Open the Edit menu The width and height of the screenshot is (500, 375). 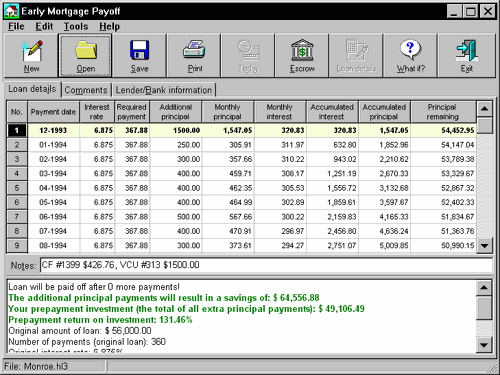tap(44, 26)
